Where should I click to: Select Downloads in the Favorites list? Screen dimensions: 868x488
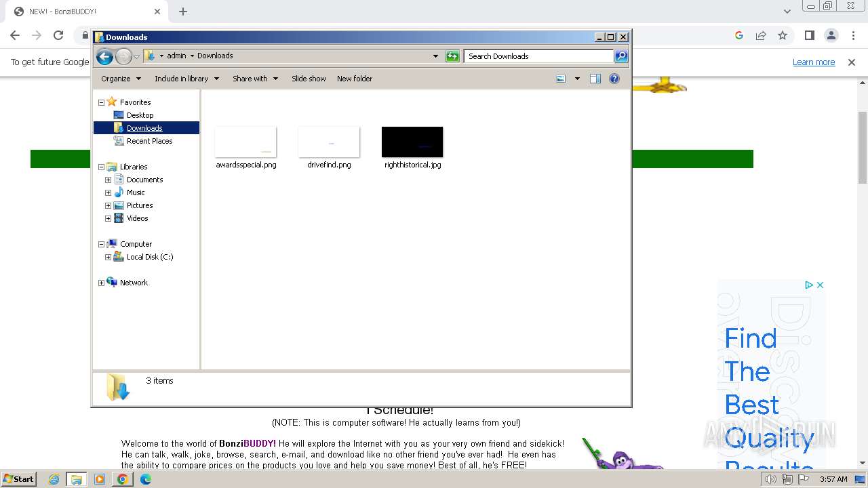[144, 128]
